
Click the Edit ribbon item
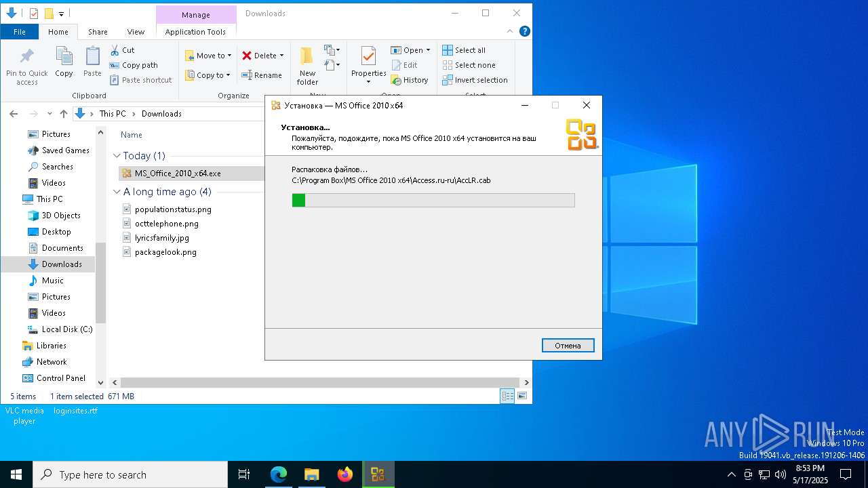tap(404, 65)
